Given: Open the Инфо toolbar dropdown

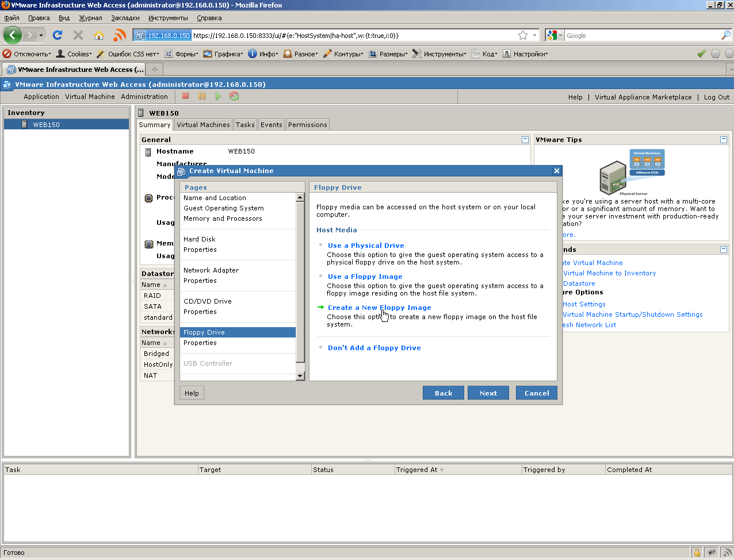Looking at the screenshot, I should point(263,54).
